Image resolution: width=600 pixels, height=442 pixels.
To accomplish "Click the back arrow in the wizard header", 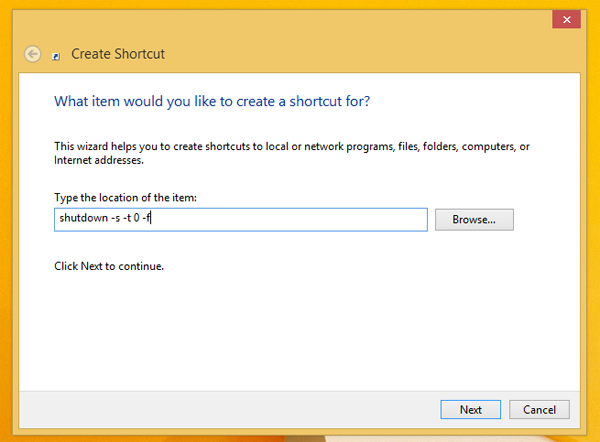I will [33, 53].
